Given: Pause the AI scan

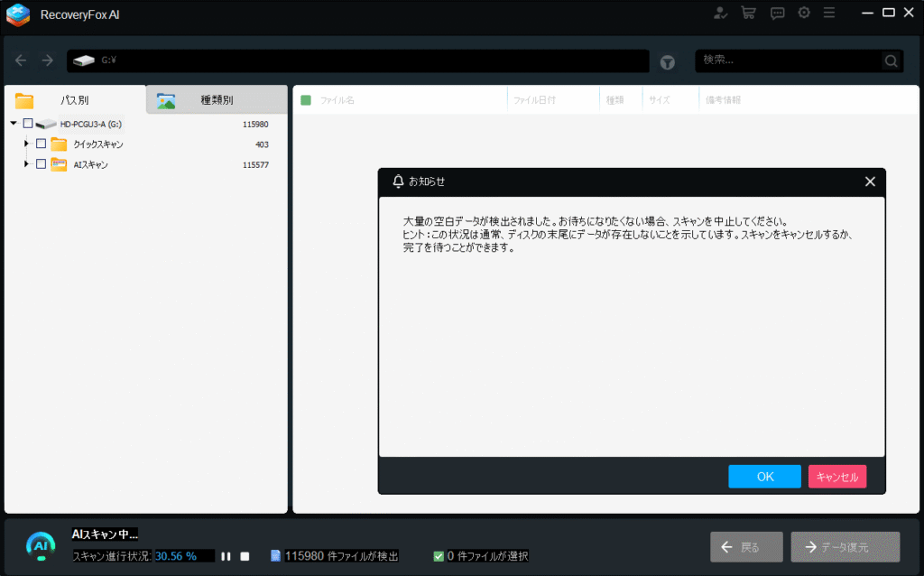Looking at the screenshot, I should (226, 556).
